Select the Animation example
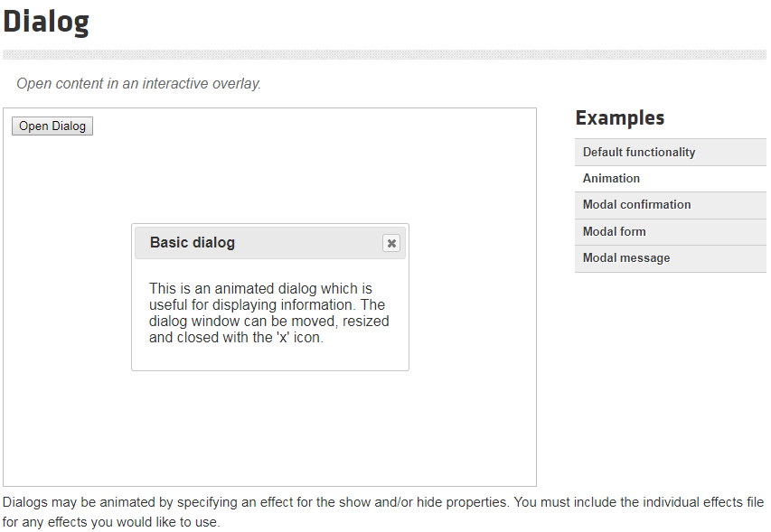Viewport: 771px width, 532px height. click(670, 179)
